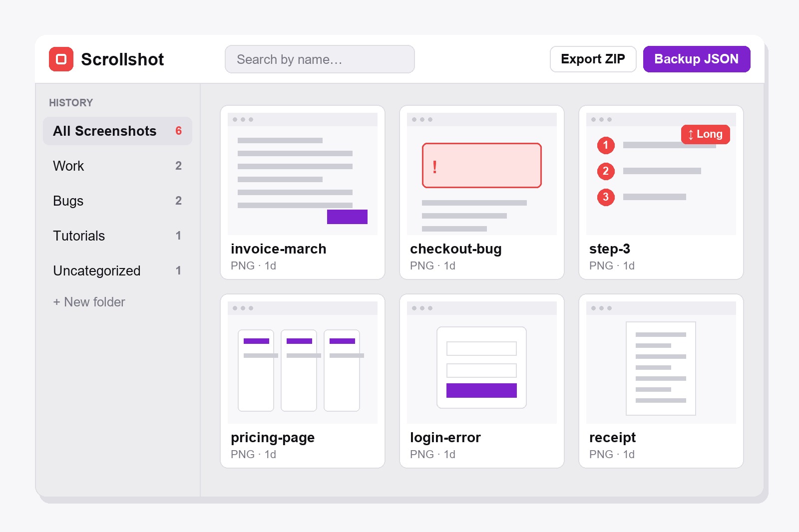Open the pricing-page thumbnail
799x532 pixels.
click(303, 362)
